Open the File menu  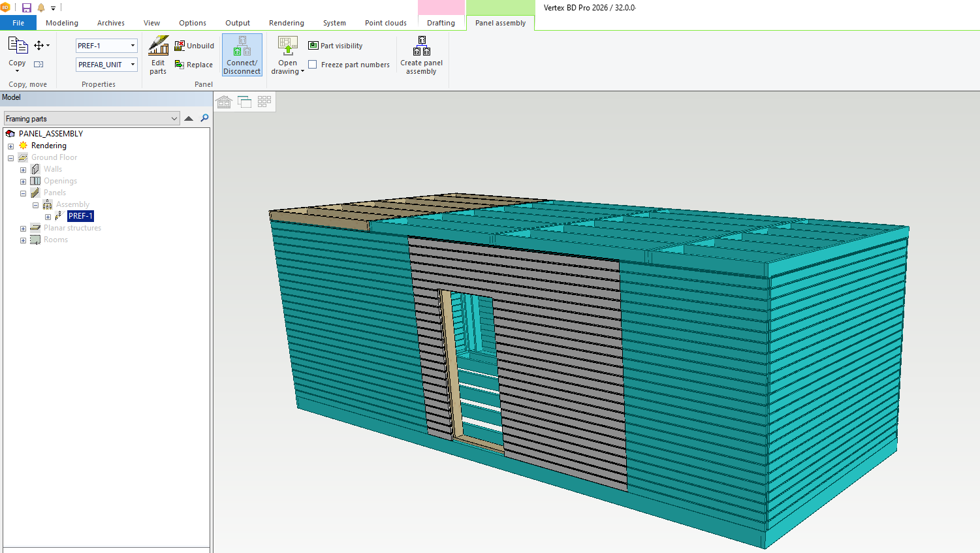click(x=18, y=23)
